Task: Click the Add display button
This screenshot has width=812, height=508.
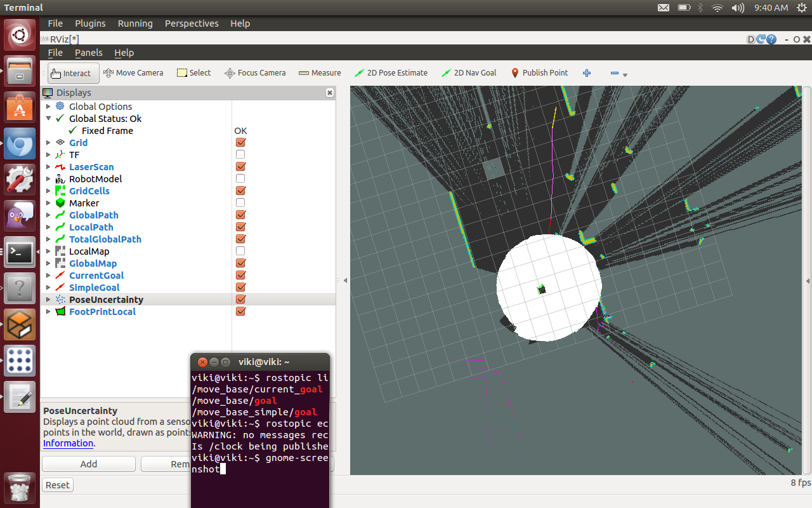Action: pyautogui.click(x=89, y=464)
